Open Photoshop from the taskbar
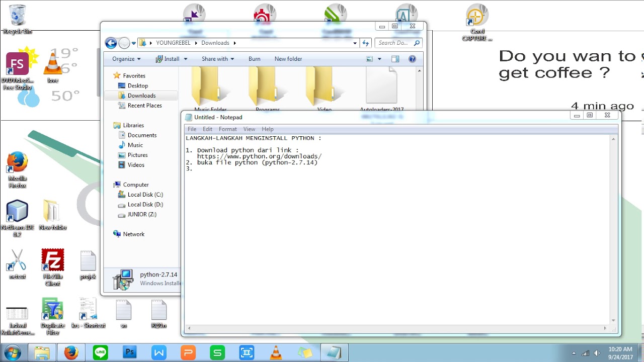The height and width of the screenshot is (362, 644). (130, 352)
